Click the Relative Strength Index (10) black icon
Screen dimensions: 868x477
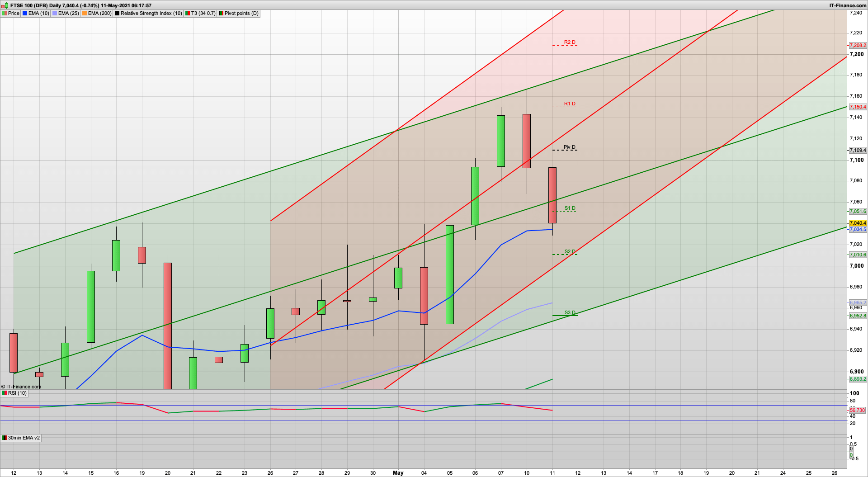click(x=117, y=13)
